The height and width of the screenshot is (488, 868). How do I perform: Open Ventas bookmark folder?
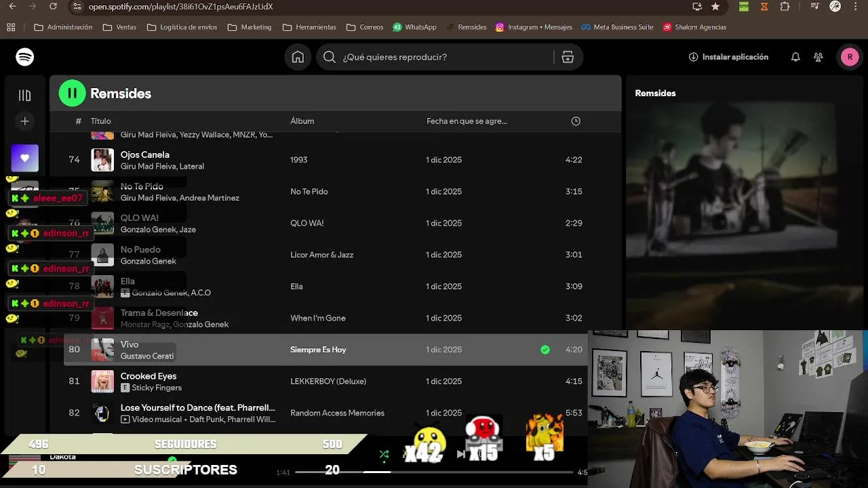pos(119,27)
